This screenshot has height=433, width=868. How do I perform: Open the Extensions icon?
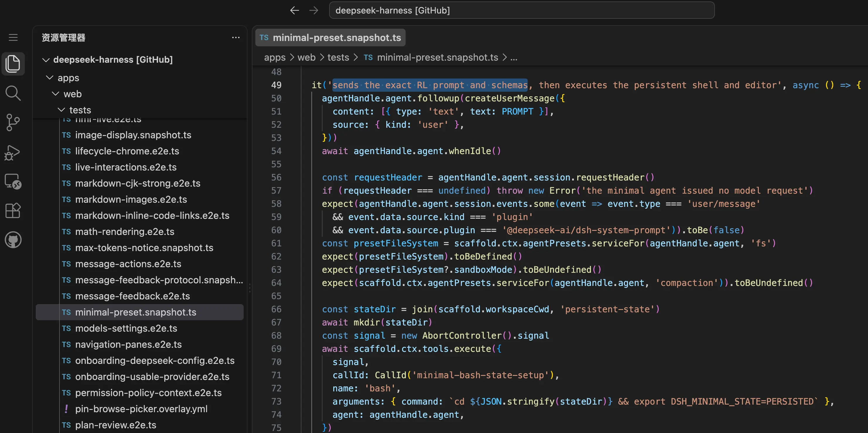(13, 211)
